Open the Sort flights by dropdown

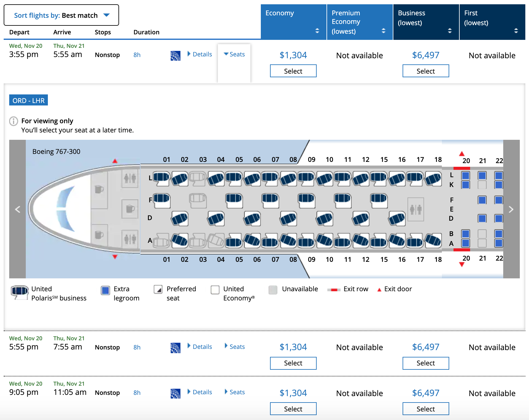tap(61, 15)
